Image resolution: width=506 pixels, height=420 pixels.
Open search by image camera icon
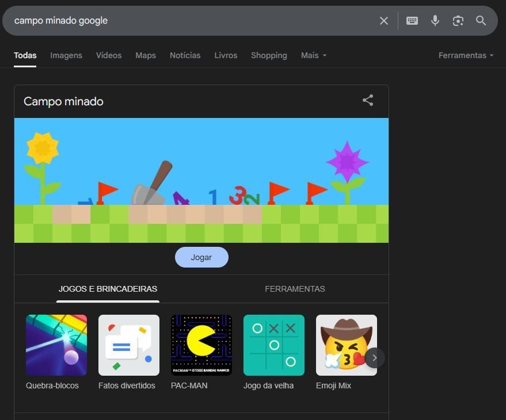(458, 21)
